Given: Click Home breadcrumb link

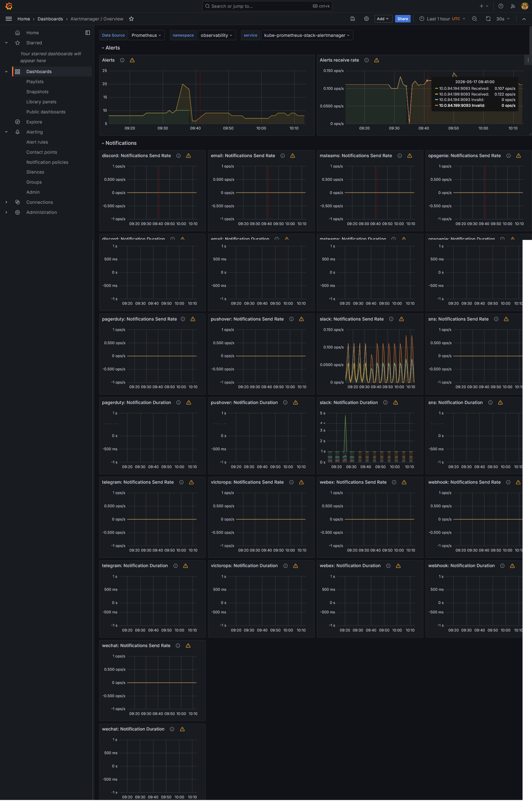Looking at the screenshot, I should 23,19.
